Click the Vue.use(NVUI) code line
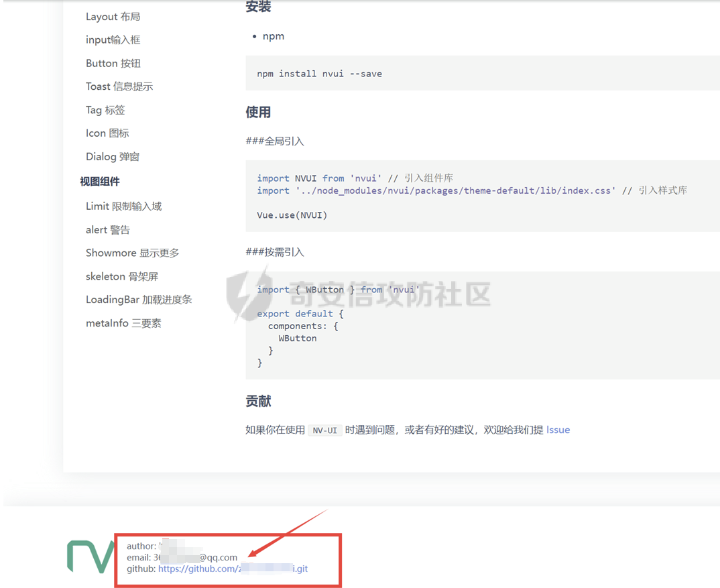 [292, 215]
